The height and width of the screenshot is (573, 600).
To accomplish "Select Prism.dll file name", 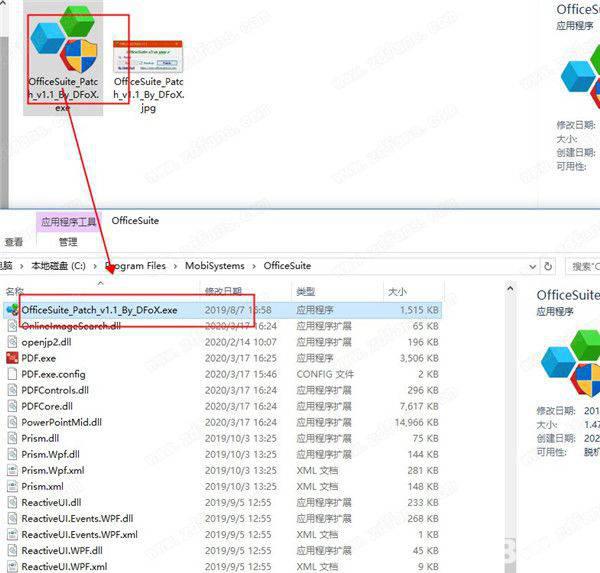I will pos(40,439).
